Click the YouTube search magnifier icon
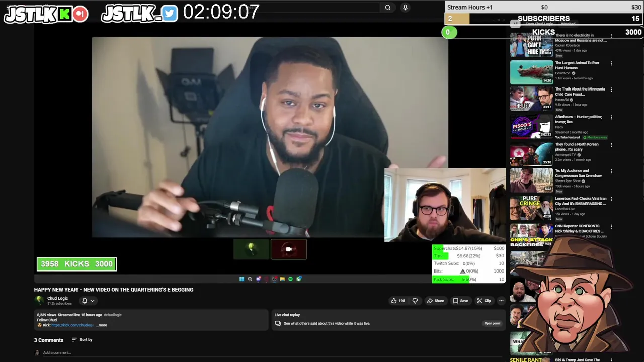This screenshot has width=644, height=362. [387, 7]
